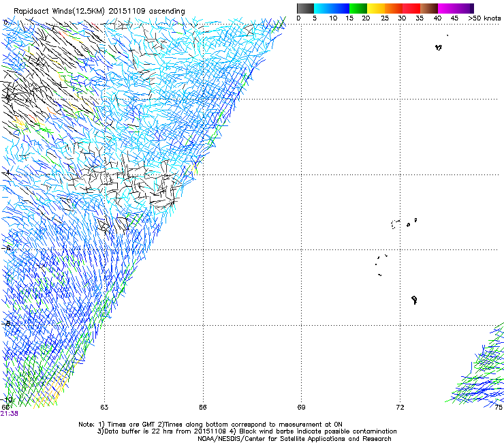504x443 pixels.
Task: Pick the yellow 20-25 knots legend segment
Action: 376,8
